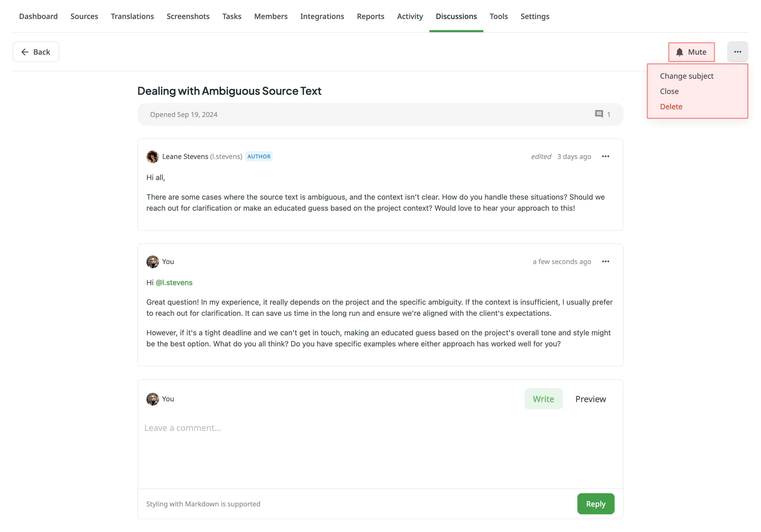Switch to the Preview tab
The width and height of the screenshot is (761, 532).
pos(590,399)
